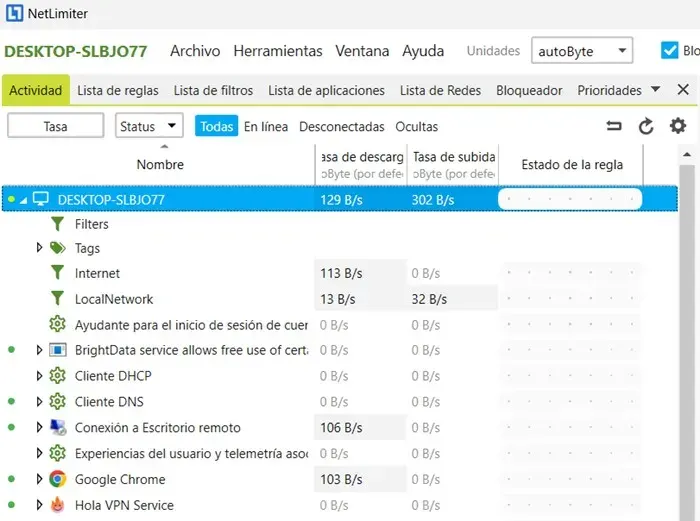The height and width of the screenshot is (521, 700).
Task: Toggle the Blo… checkbox at the top right
Action: click(x=669, y=50)
